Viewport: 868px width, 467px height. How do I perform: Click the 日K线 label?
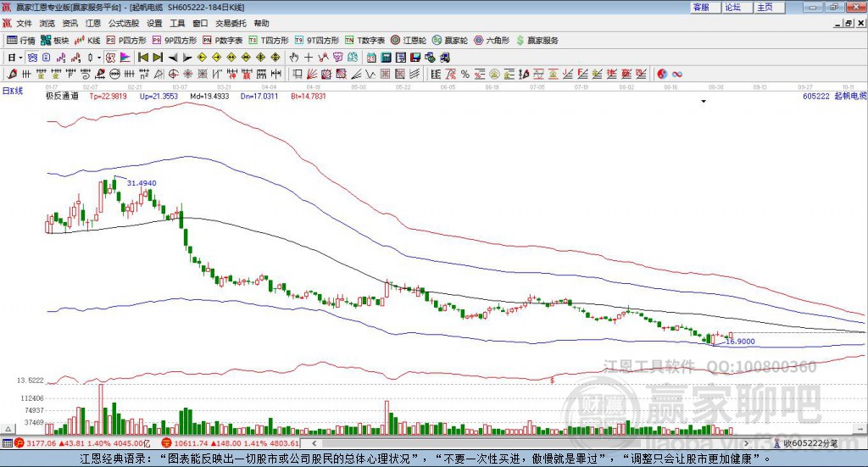click(x=12, y=92)
